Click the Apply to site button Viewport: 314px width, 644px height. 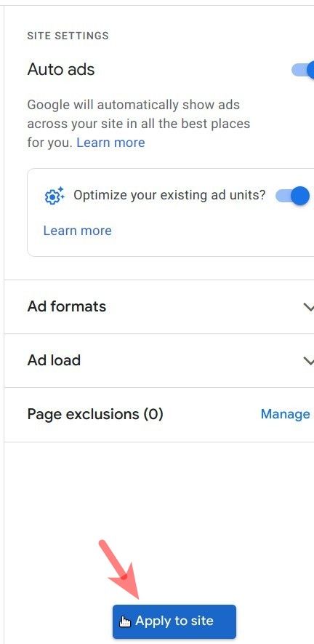[174, 621]
